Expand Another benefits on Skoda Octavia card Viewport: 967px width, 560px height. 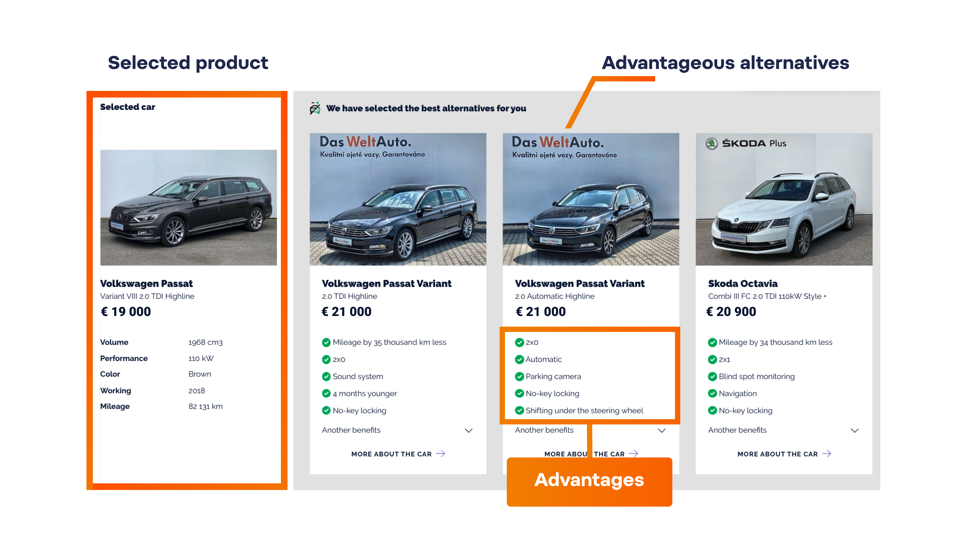point(784,430)
